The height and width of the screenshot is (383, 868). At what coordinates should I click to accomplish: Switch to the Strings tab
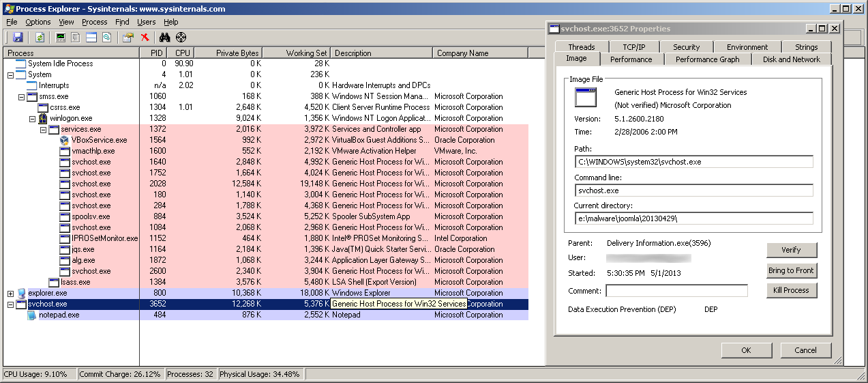pyautogui.click(x=806, y=47)
